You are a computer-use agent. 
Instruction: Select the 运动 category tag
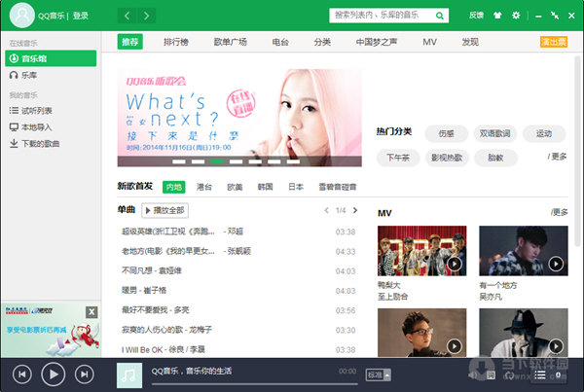coord(544,133)
